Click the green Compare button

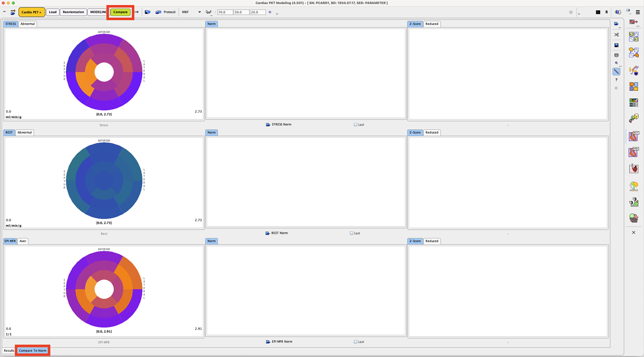120,12
